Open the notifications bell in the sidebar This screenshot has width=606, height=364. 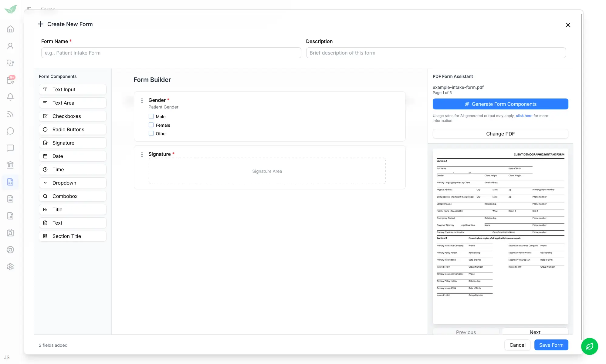pyautogui.click(x=10, y=97)
